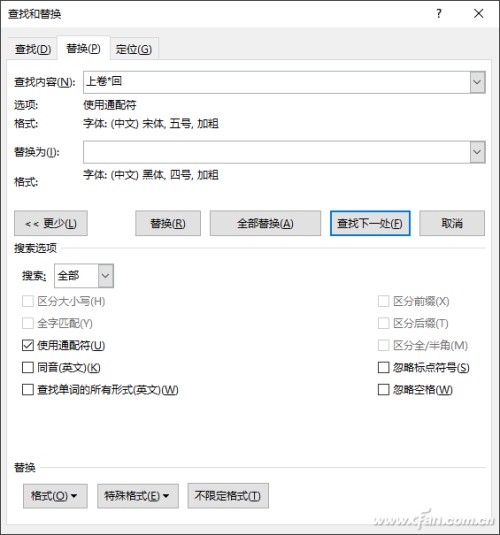This screenshot has width=500, height=535.
Task: Click the 全部替换(A) button
Action: pos(265,223)
